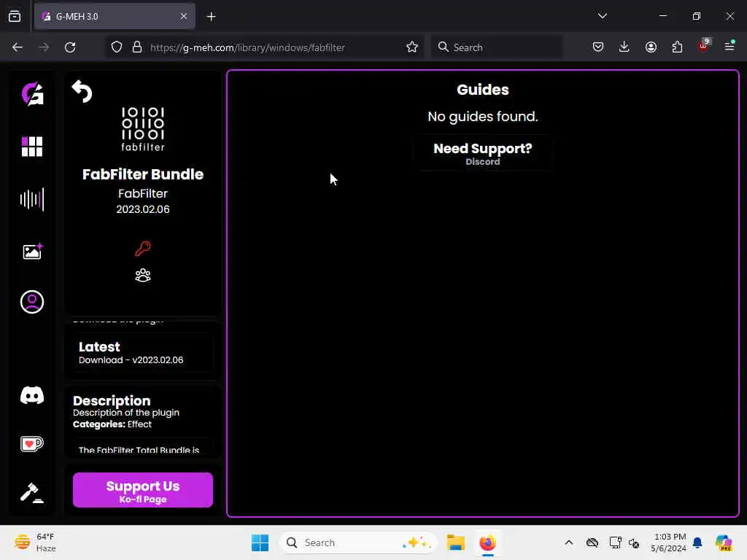The image size is (747, 560).
Task: Click the Guides heading
Action: tap(483, 90)
